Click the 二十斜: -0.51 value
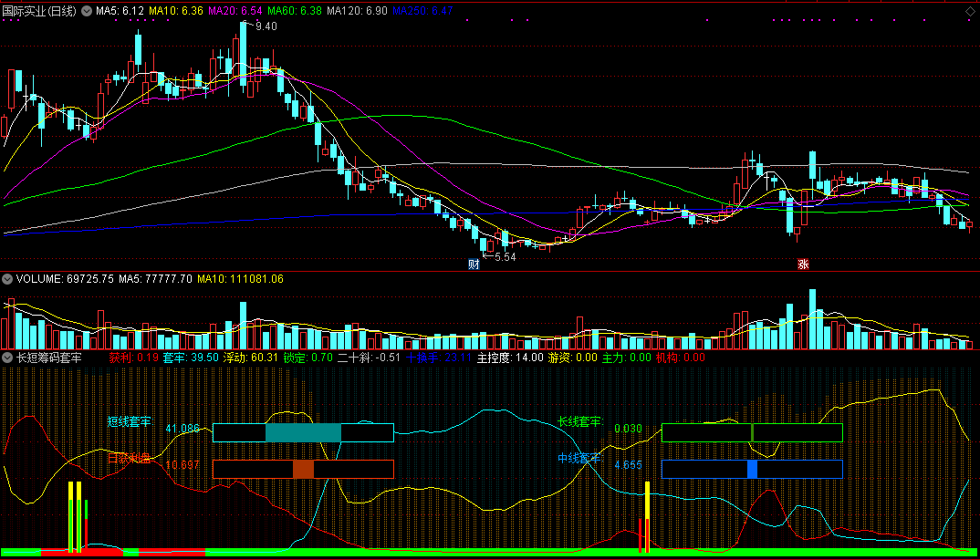Screen dimensions: 980x560 tap(369, 358)
